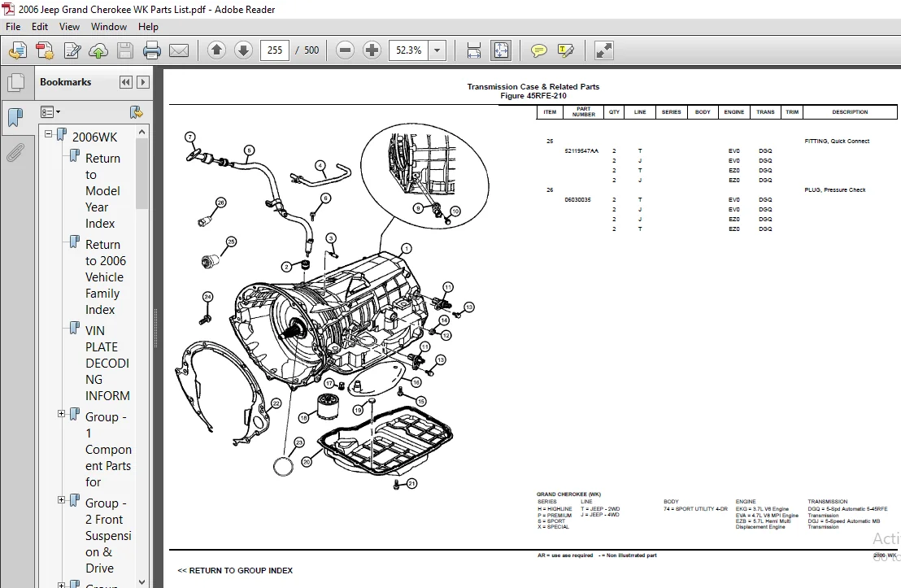Screen dimensions: 901x588
Task: Click the Create PDF online icon
Action: click(x=18, y=50)
